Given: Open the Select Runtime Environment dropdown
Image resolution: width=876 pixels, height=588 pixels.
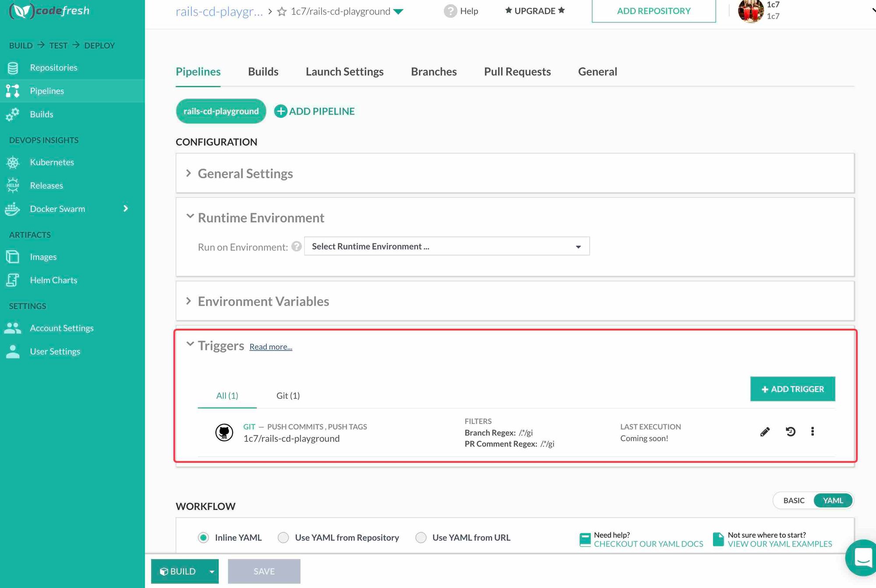Looking at the screenshot, I should (446, 246).
